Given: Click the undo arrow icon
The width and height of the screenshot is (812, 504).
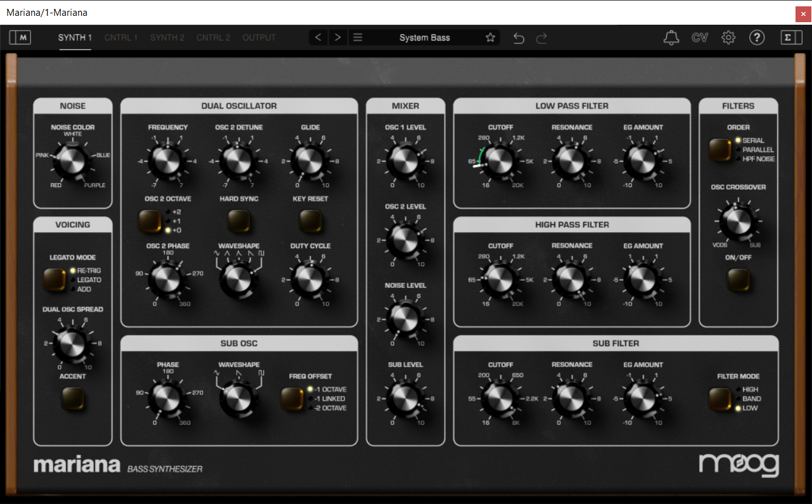Looking at the screenshot, I should pyautogui.click(x=519, y=38).
